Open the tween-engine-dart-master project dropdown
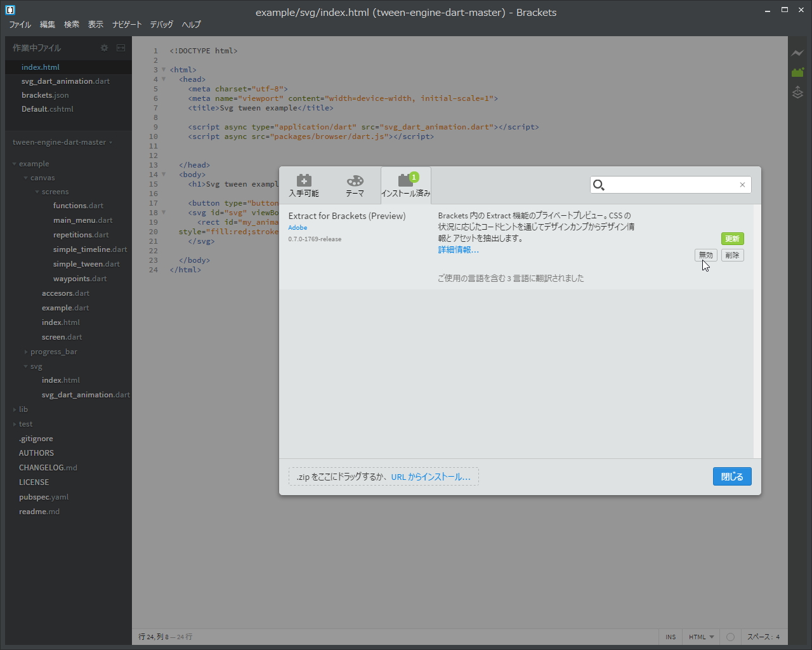The width and height of the screenshot is (812, 650). (x=62, y=142)
